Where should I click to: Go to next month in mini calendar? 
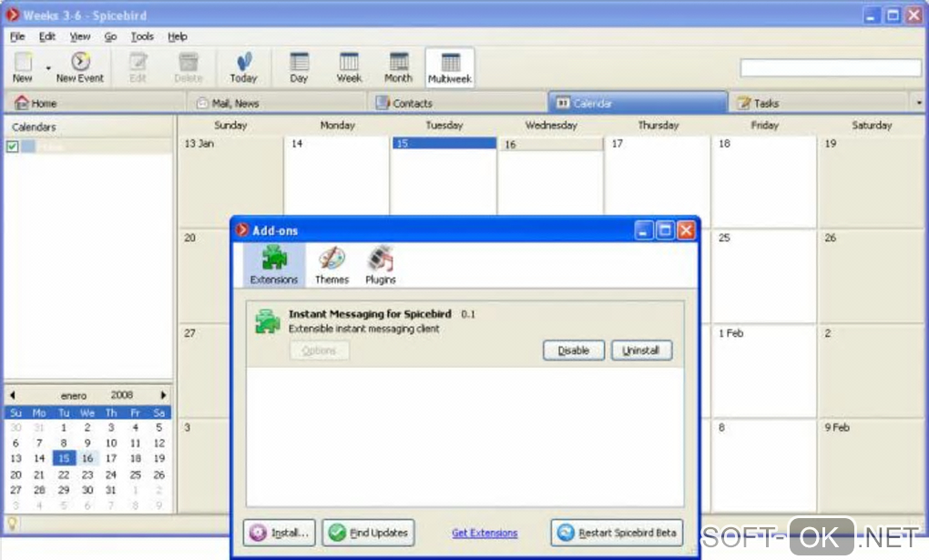click(x=164, y=394)
